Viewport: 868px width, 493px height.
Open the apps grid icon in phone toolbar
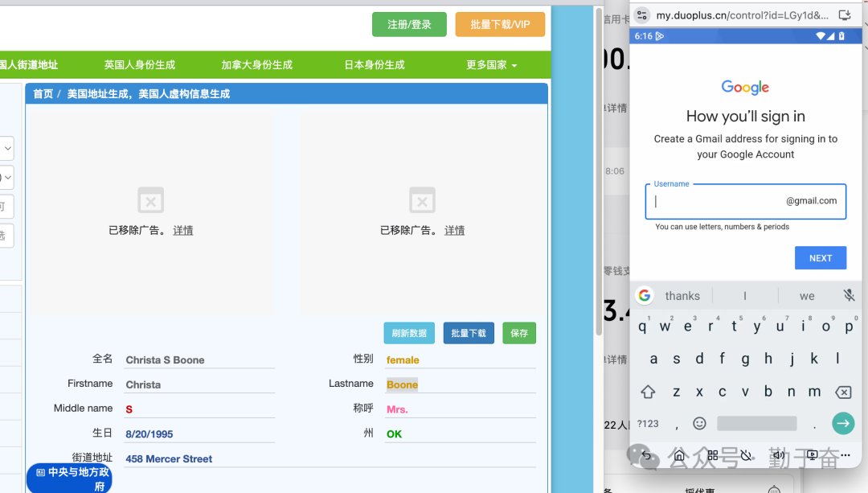(712, 455)
